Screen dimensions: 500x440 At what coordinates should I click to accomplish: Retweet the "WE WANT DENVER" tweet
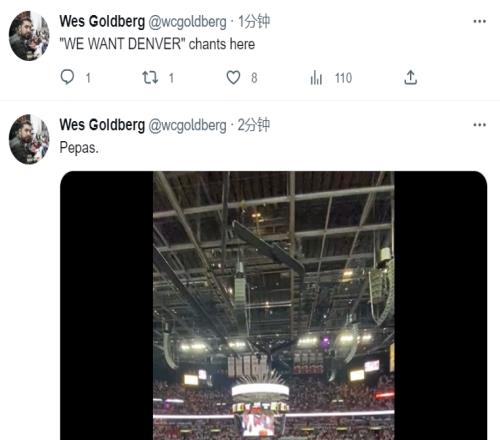click(x=150, y=77)
